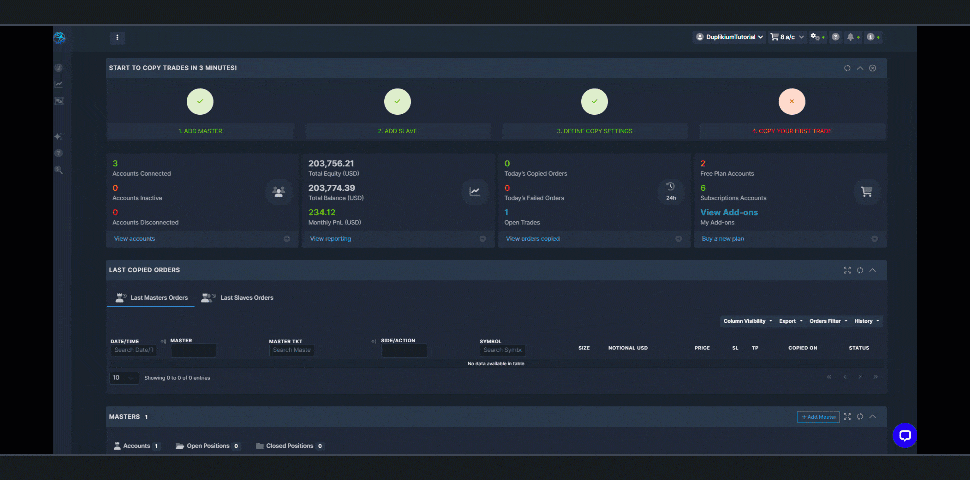Click the shopping cart icon in the top bar
Viewport: 970px width, 480px height.
pos(774,37)
